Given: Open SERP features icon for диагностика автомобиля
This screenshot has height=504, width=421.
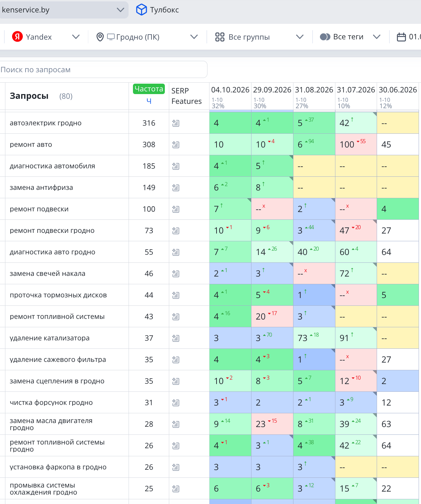Looking at the screenshot, I should (x=176, y=166).
